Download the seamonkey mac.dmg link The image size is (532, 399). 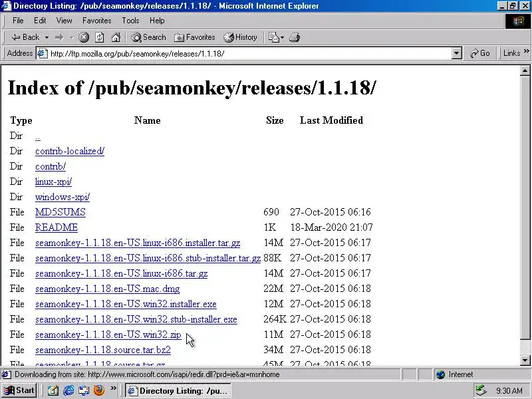click(x=107, y=289)
